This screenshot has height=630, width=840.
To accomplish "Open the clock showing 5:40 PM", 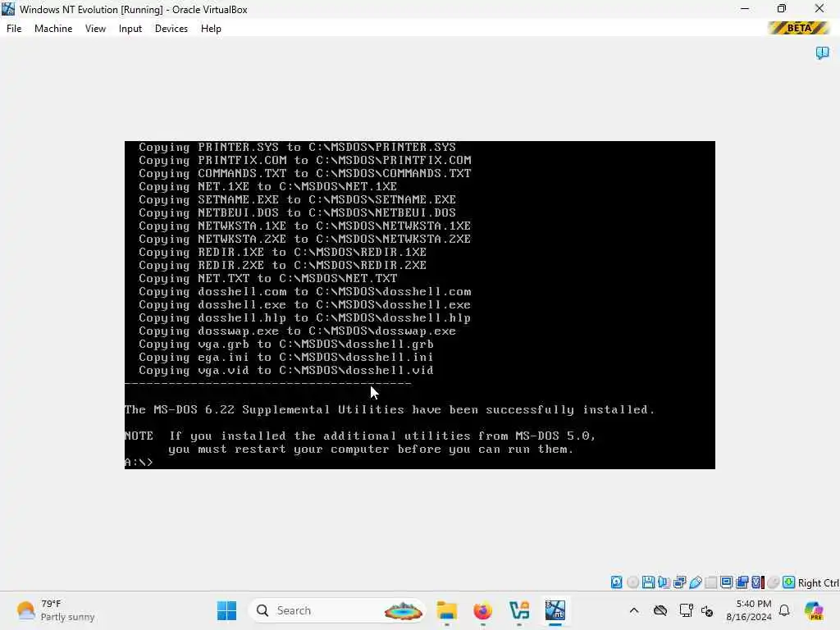I will [x=748, y=610].
